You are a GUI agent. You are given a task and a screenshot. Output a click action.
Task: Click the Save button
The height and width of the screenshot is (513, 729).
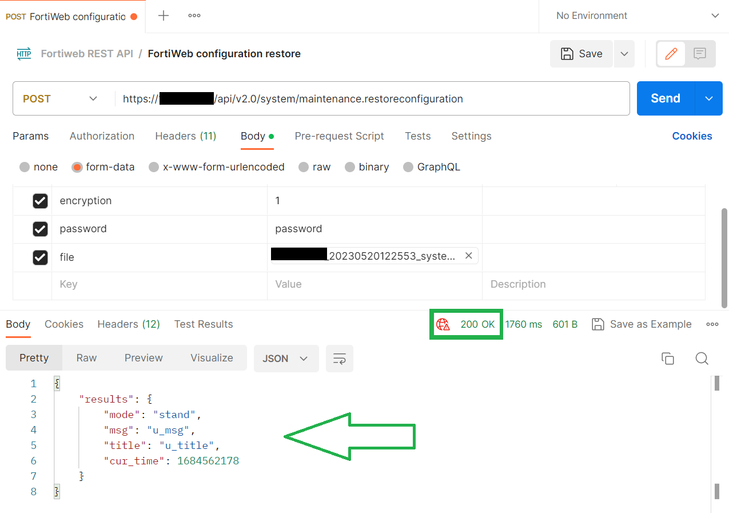581,54
